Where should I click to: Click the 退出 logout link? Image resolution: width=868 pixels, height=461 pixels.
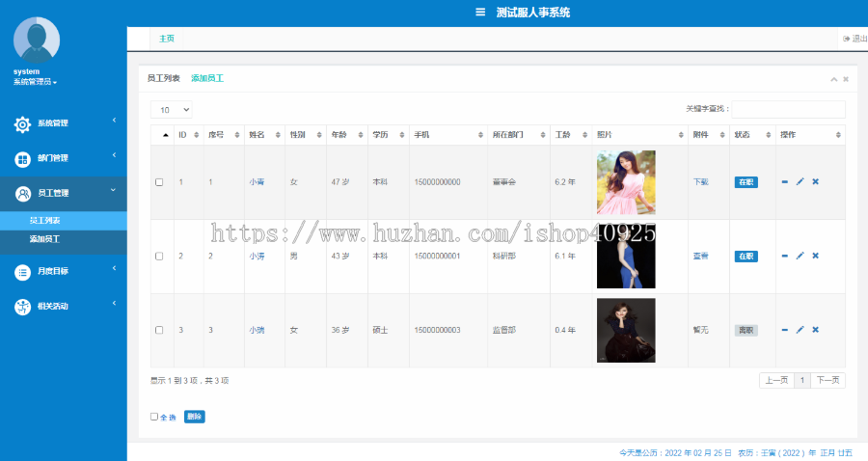pyautogui.click(x=855, y=39)
